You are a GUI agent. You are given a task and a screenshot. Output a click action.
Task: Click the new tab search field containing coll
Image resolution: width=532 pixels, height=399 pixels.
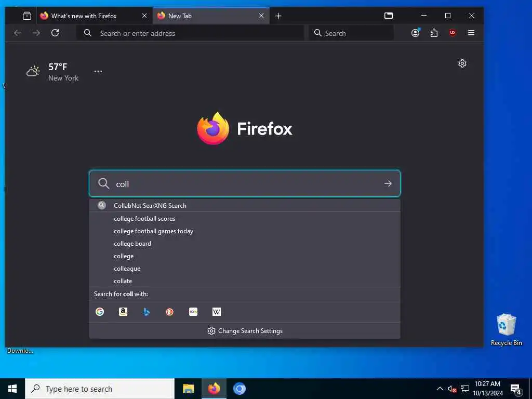[x=244, y=183]
